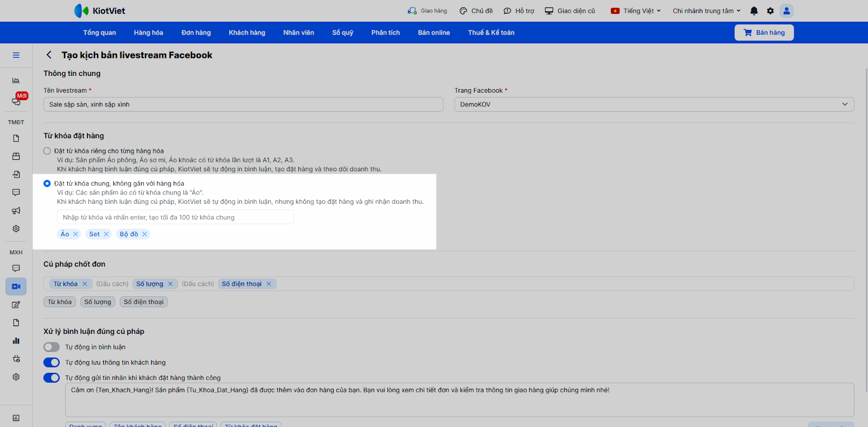The height and width of the screenshot is (427, 868).
Task: Remove Từ khóa chip from the syntax field
Action: [x=85, y=284]
